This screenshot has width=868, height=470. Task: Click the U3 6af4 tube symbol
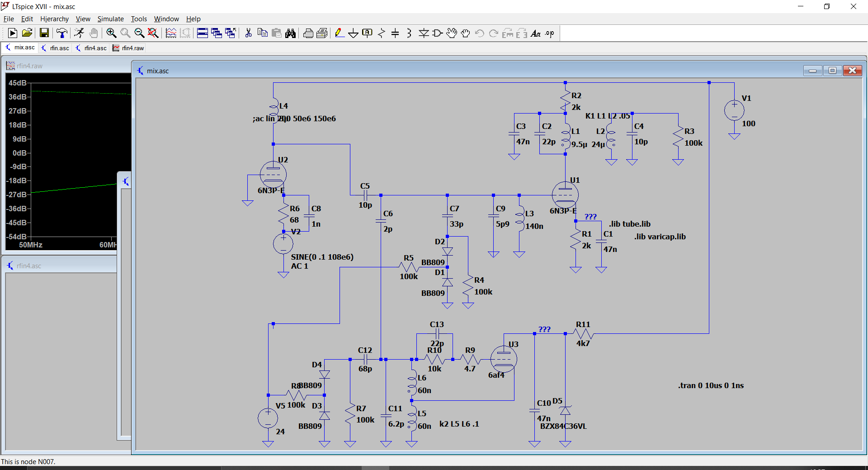pos(504,359)
